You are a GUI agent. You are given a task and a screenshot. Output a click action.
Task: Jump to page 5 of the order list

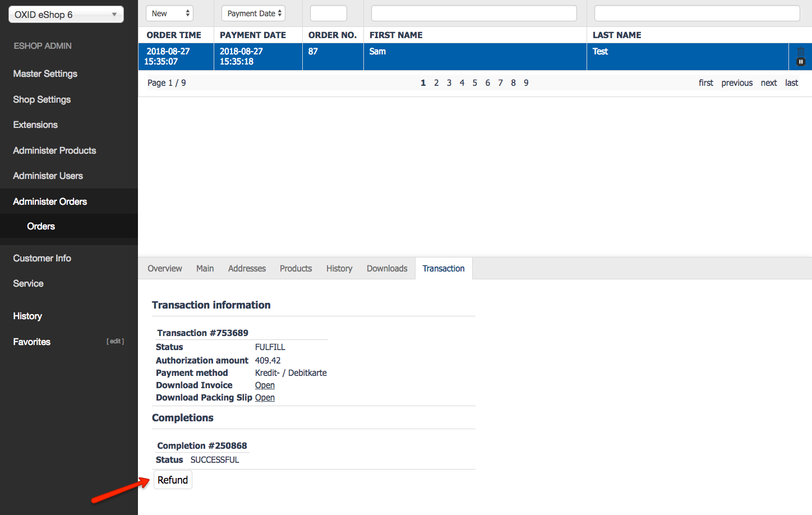(x=474, y=82)
